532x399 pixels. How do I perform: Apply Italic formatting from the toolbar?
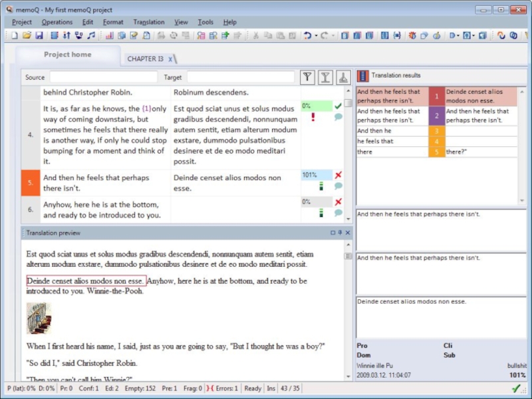(357, 35)
